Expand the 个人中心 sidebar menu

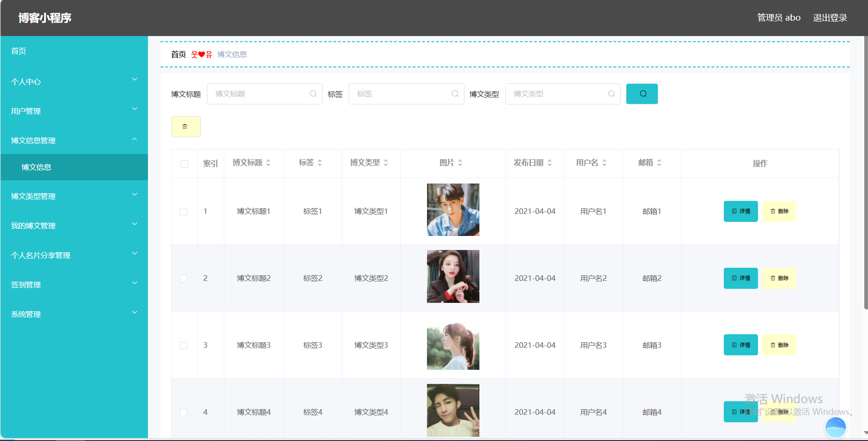(x=74, y=81)
